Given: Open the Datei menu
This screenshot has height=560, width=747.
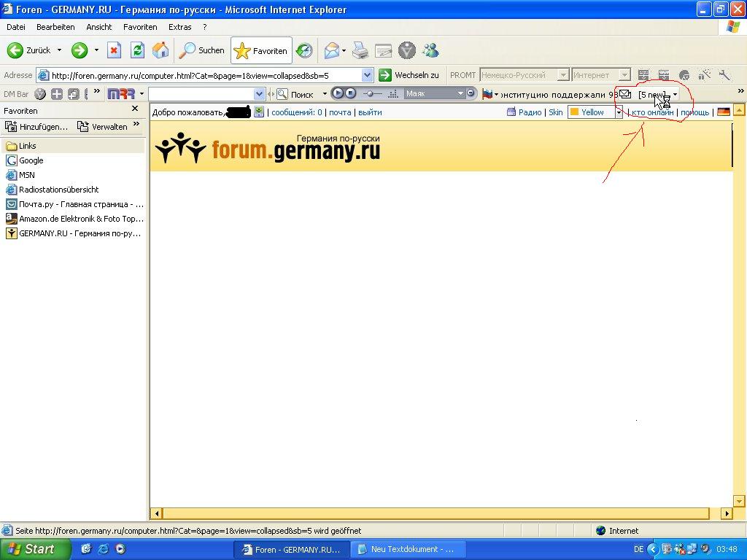Looking at the screenshot, I should click(x=16, y=27).
